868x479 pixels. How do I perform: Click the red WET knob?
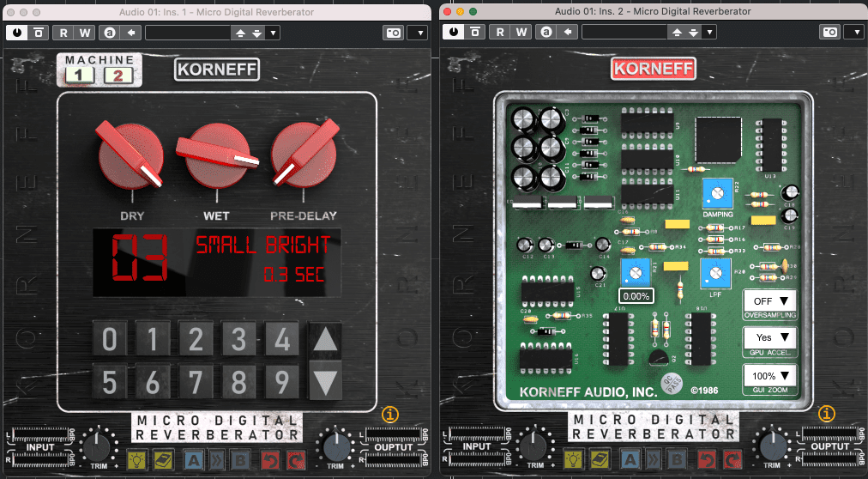point(216,155)
